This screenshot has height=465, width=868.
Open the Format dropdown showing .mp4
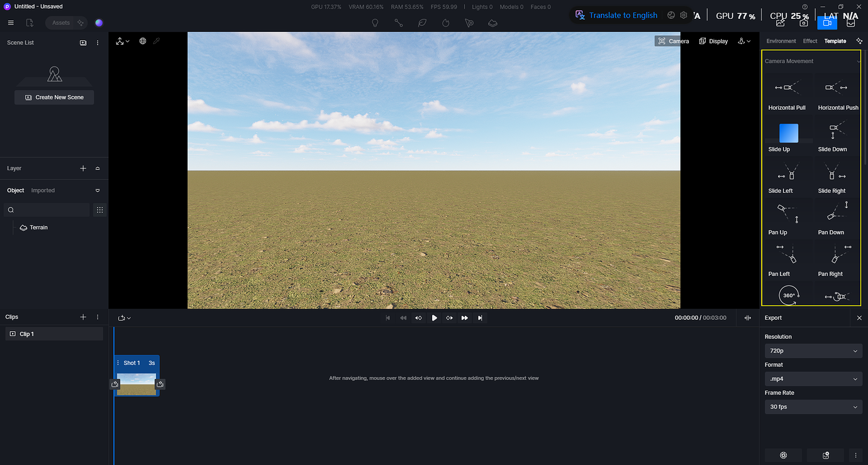click(813, 378)
